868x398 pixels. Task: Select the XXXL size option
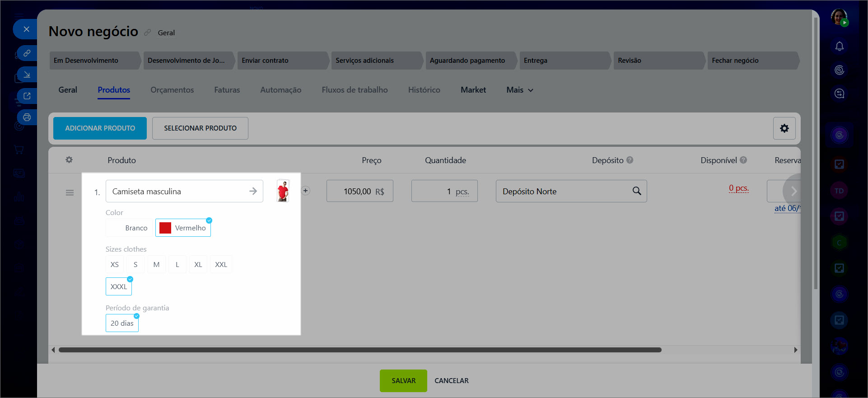[119, 287]
